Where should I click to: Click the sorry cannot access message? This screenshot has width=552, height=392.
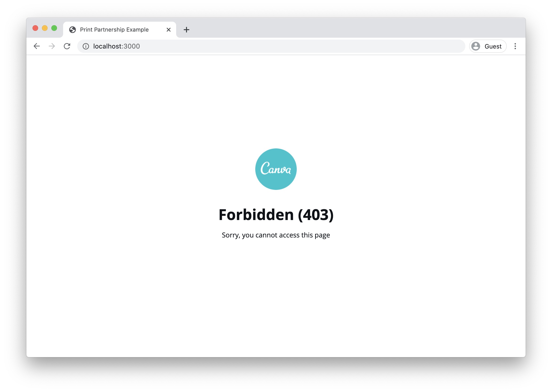(x=276, y=234)
